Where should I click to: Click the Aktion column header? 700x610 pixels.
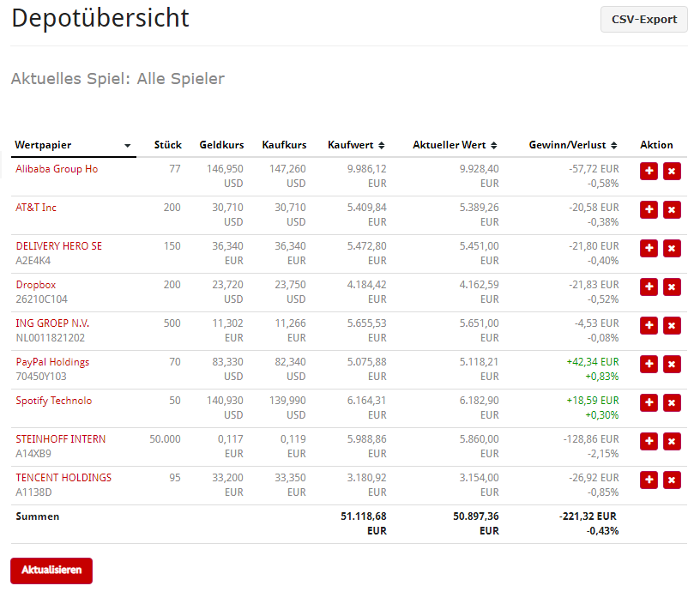click(656, 145)
